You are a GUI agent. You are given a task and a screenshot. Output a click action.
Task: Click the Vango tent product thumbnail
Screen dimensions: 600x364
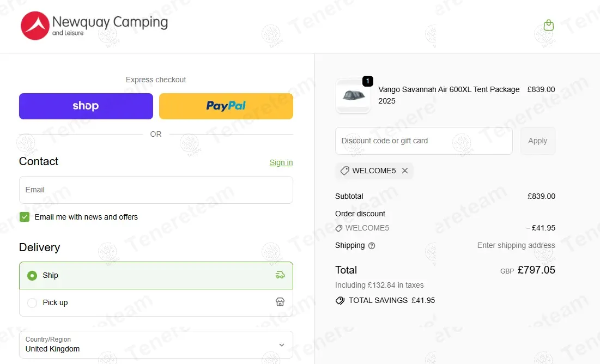(x=353, y=96)
